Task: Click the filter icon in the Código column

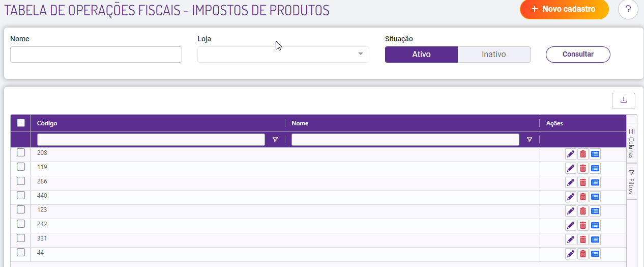Action: [275, 140]
